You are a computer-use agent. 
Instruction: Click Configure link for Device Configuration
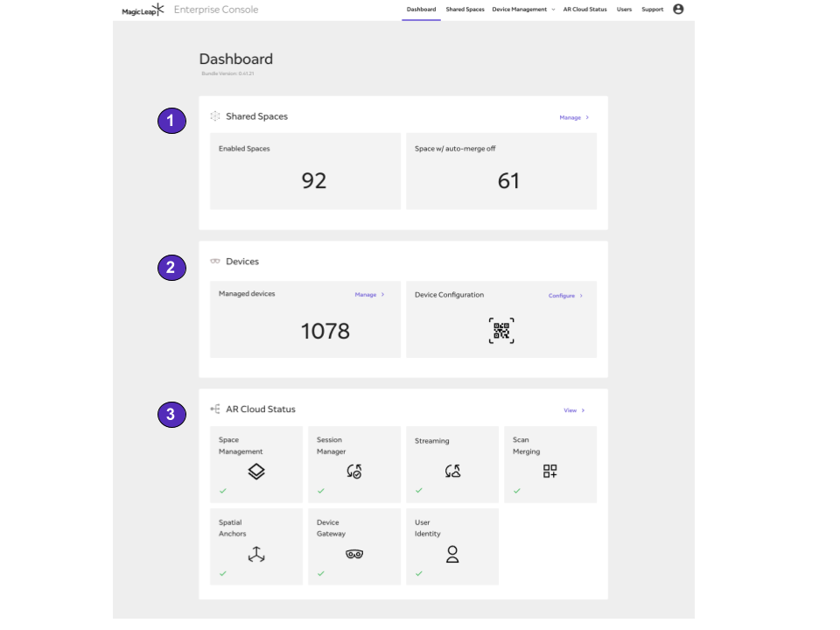[x=562, y=296]
